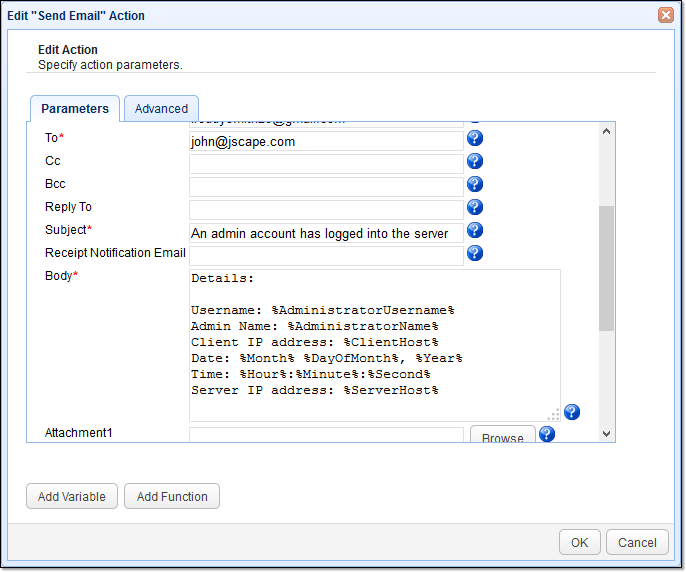Switch to the Advanced tab

[x=161, y=109]
